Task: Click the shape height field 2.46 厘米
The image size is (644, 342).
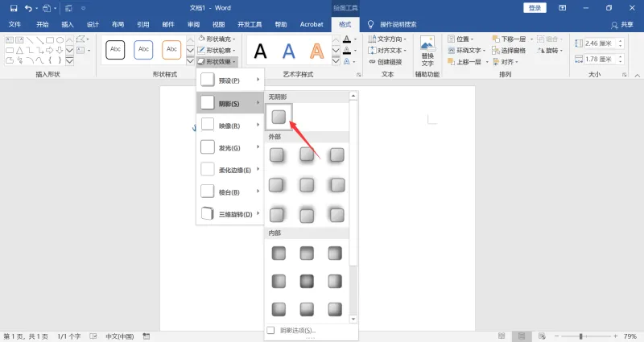Action: [600, 43]
